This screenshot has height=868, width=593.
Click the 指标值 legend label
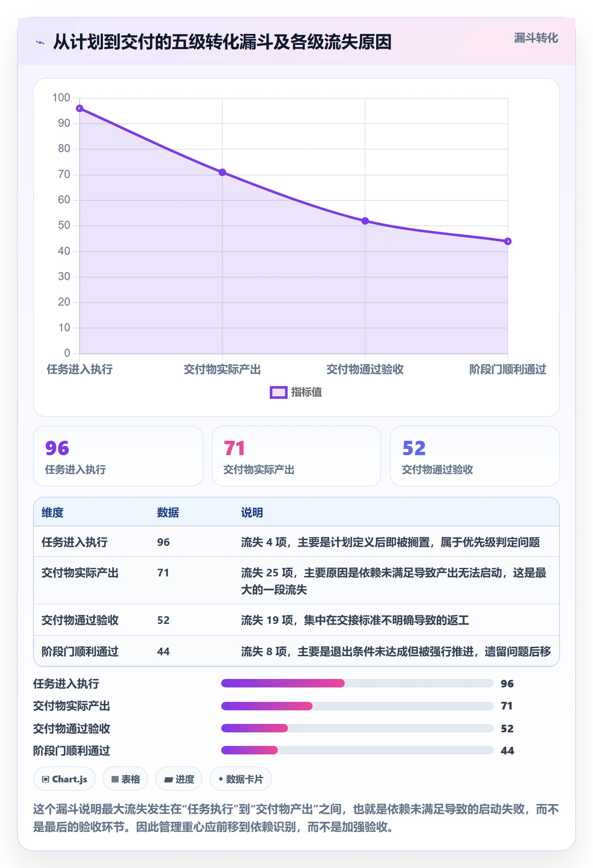tap(307, 392)
